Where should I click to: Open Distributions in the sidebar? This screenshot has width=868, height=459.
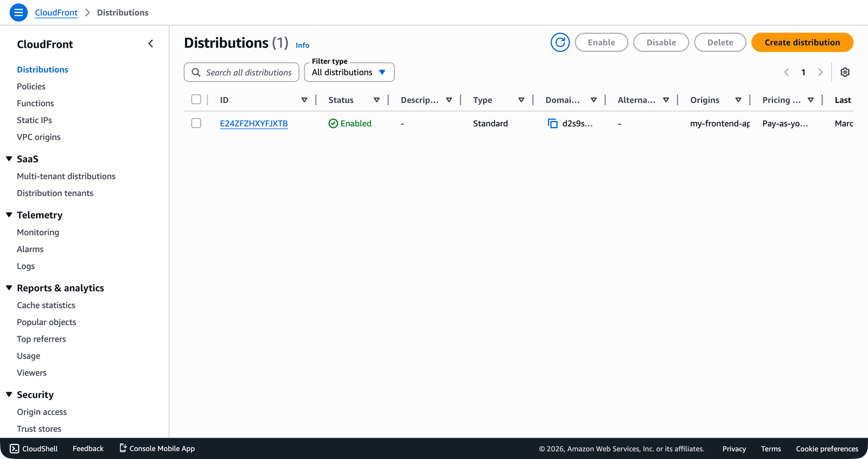pyautogui.click(x=42, y=69)
